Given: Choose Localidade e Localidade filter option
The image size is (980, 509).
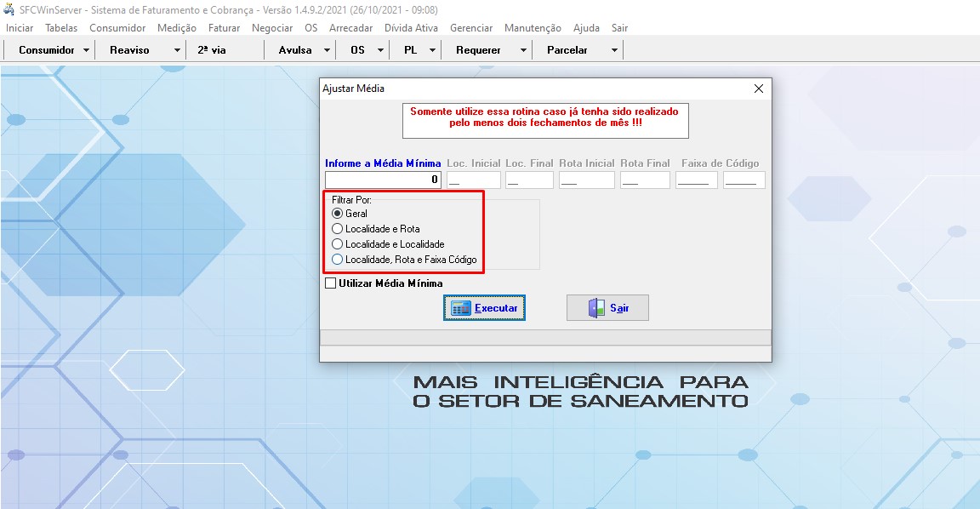Looking at the screenshot, I should coord(338,244).
